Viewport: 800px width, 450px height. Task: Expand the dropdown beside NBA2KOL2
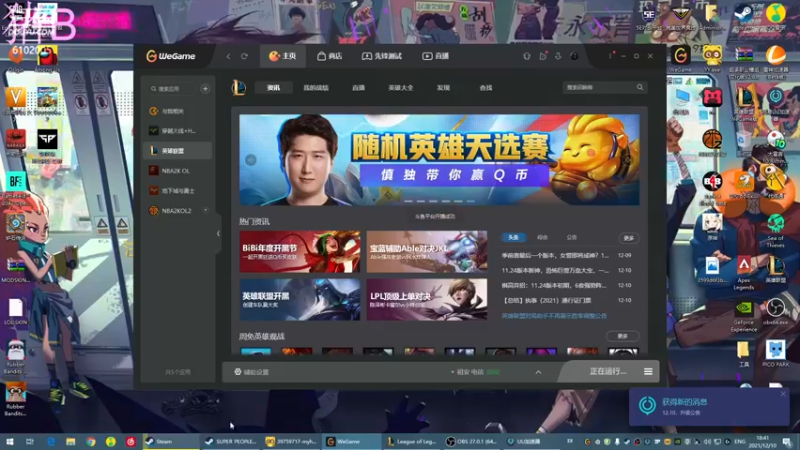click(206, 210)
